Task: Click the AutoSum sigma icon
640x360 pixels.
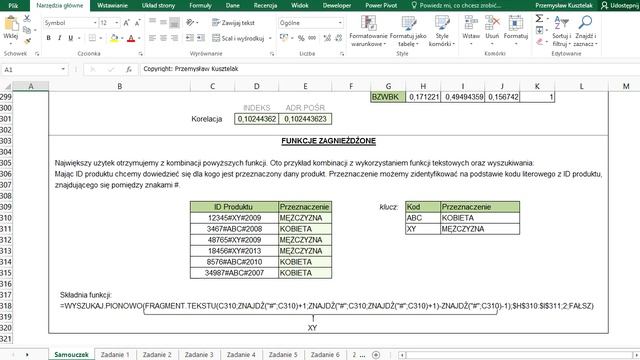Action: coord(539,18)
